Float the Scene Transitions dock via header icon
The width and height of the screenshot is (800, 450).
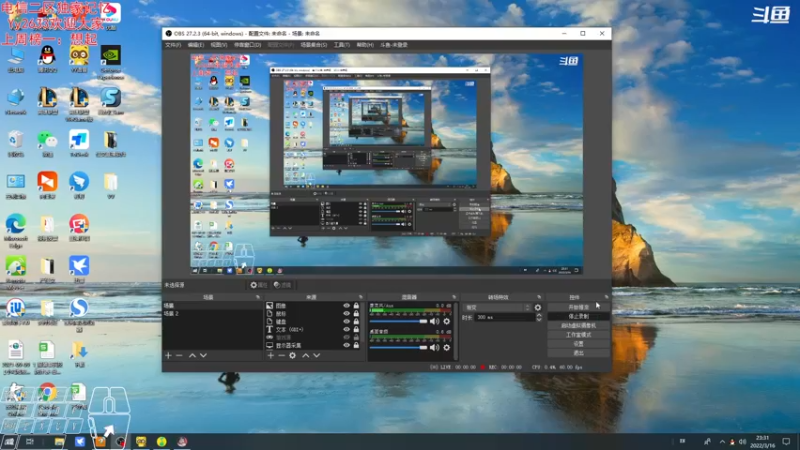click(539, 297)
